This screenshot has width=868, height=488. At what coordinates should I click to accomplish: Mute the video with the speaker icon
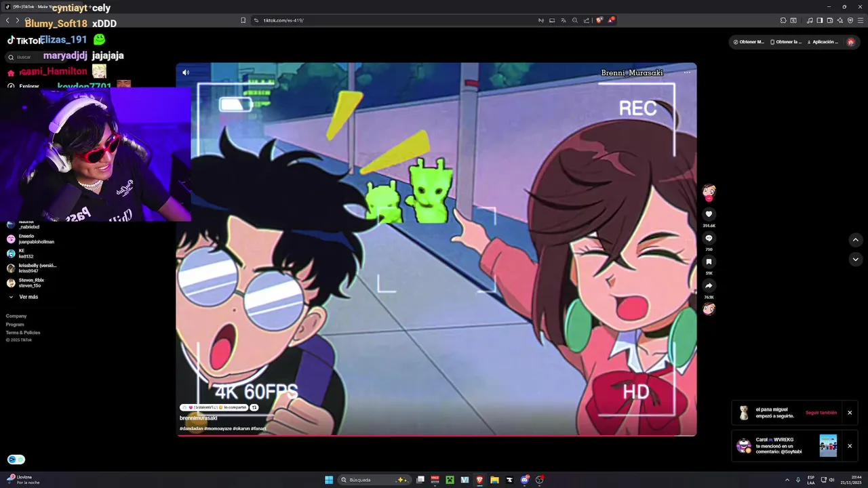click(x=186, y=73)
